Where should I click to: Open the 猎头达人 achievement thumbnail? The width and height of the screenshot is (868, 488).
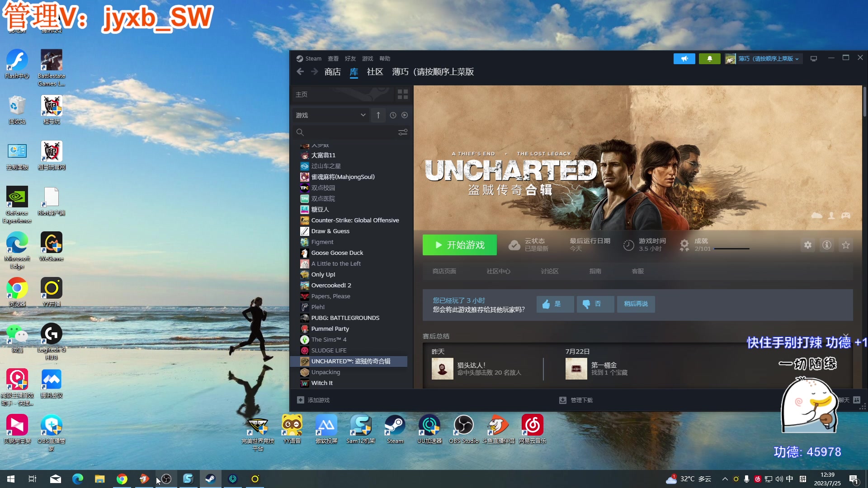443,369
